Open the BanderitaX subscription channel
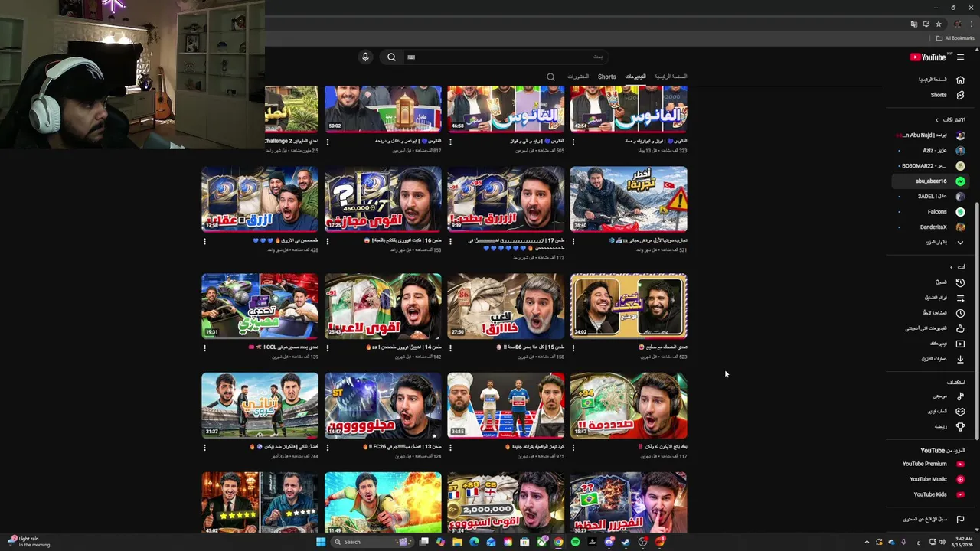The height and width of the screenshot is (551, 980). [933, 227]
